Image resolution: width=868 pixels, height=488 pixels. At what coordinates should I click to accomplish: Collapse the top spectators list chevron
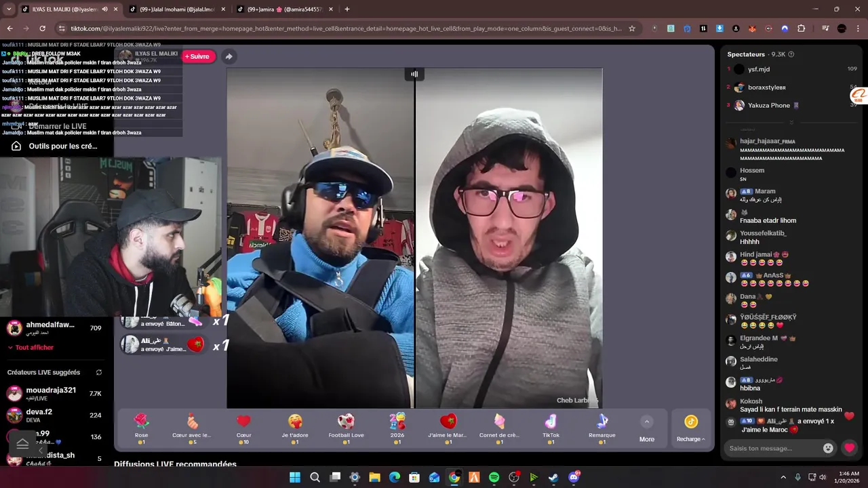(791, 123)
